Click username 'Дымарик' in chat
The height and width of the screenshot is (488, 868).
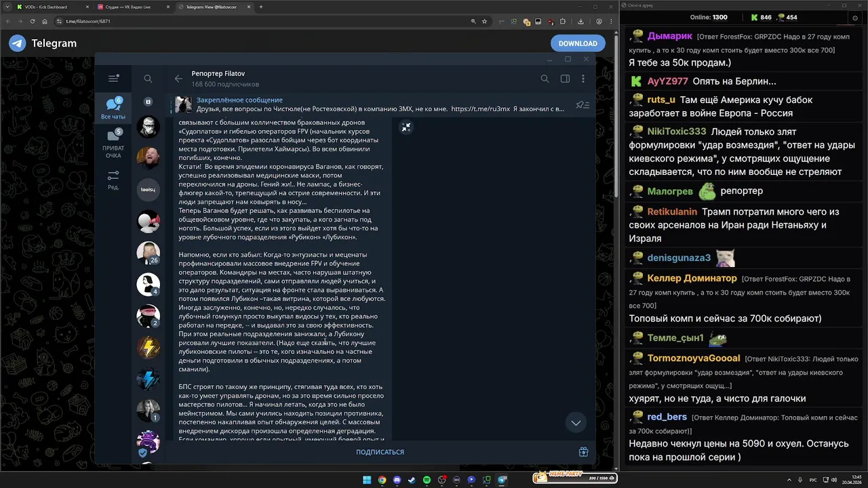tap(669, 36)
